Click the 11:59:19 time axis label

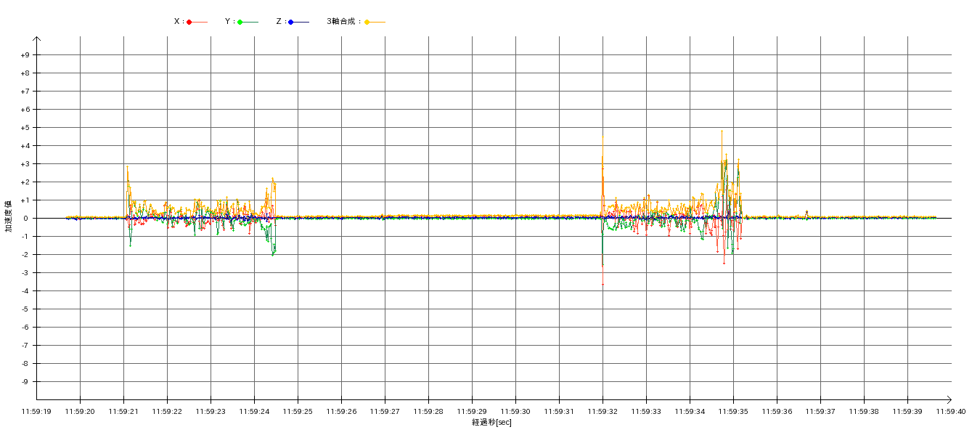(36, 411)
